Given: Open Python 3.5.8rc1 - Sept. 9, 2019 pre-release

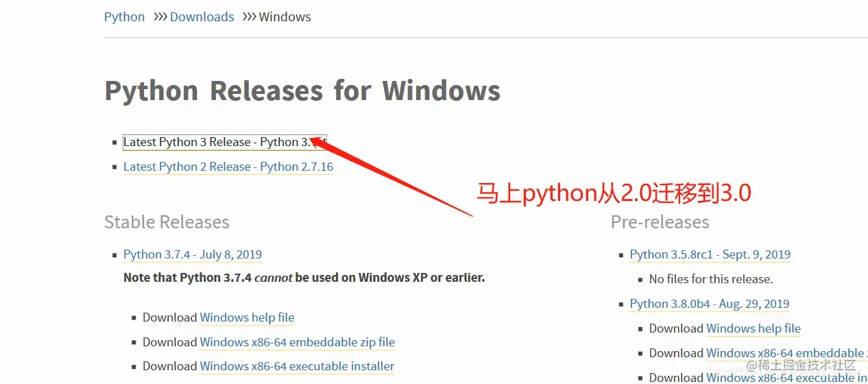Looking at the screenshot, I should pyautogui.click(x=710, y=254).
